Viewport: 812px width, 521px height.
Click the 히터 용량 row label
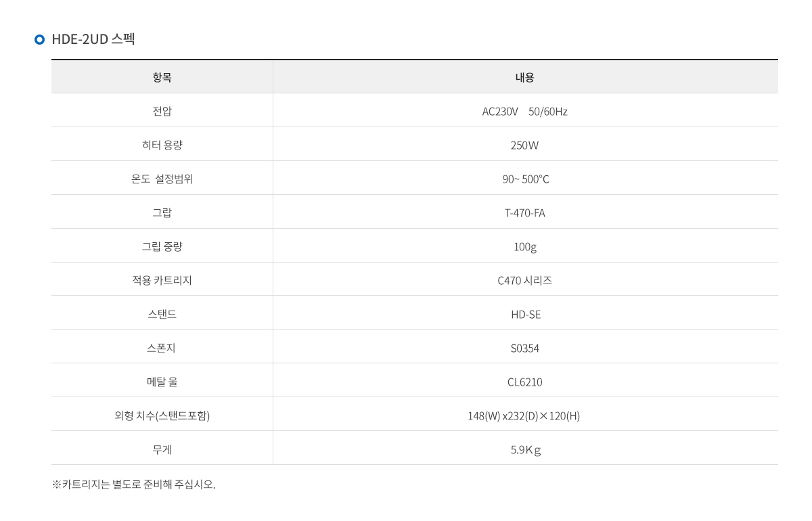coord(162,145)
